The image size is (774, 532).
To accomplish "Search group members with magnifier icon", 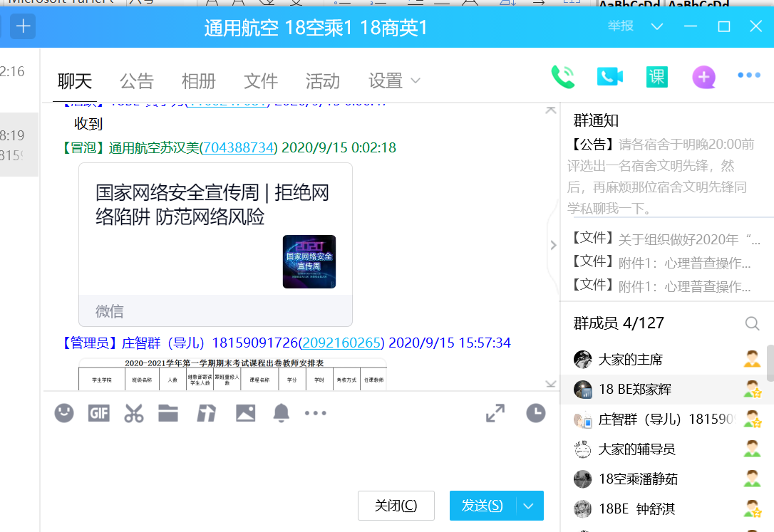I will pyautogui.click(x=752, y=323).
